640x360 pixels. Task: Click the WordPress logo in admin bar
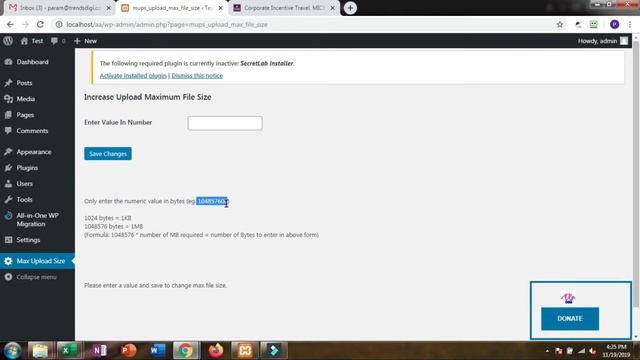coord(8,41)
